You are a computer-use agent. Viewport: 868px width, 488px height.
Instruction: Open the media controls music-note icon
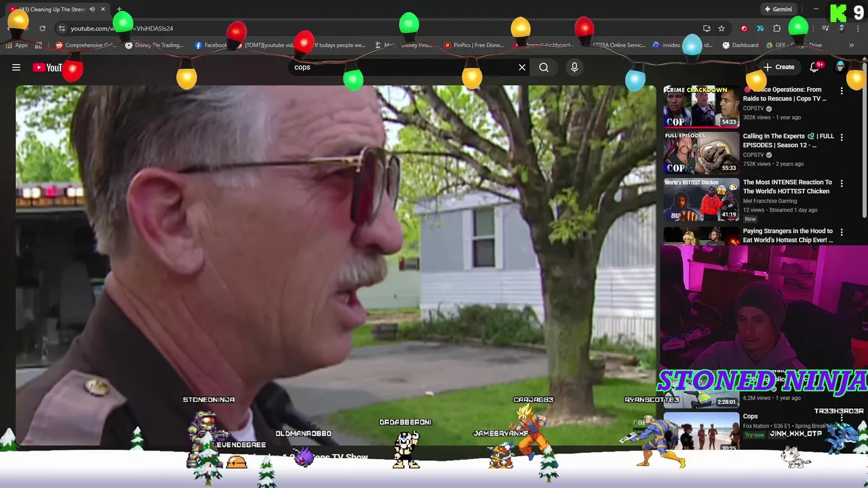(825, 28)
